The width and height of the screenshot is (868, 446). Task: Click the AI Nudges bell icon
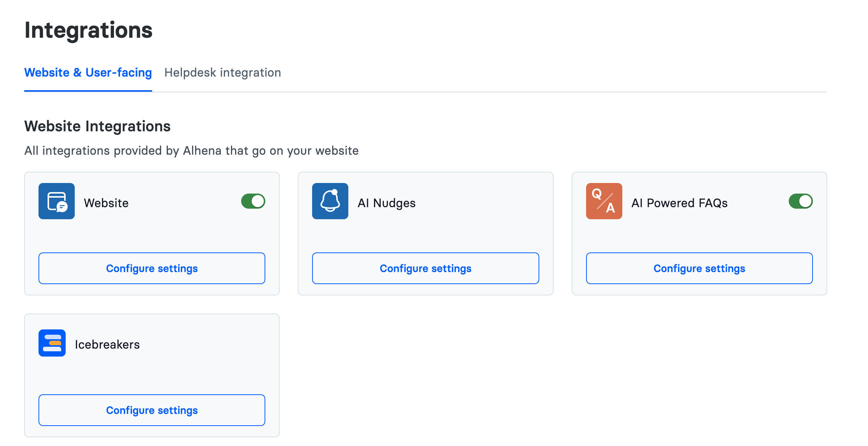point(330,201)
